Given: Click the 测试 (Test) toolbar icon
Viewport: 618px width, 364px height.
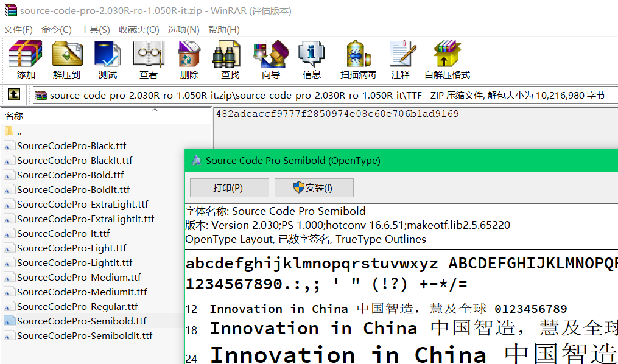Looking at the screenshot, I should [107, 53].
